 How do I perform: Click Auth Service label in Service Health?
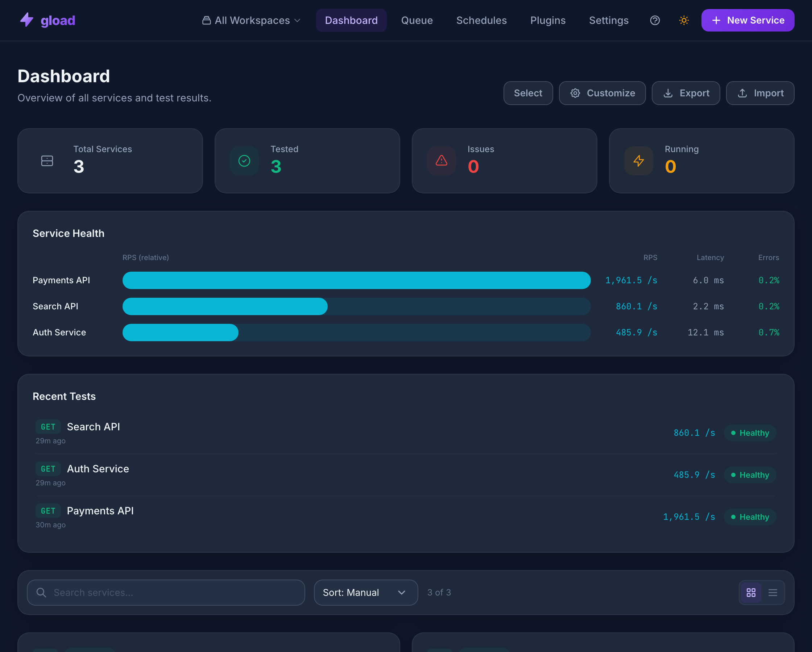(x=59, y=333)
